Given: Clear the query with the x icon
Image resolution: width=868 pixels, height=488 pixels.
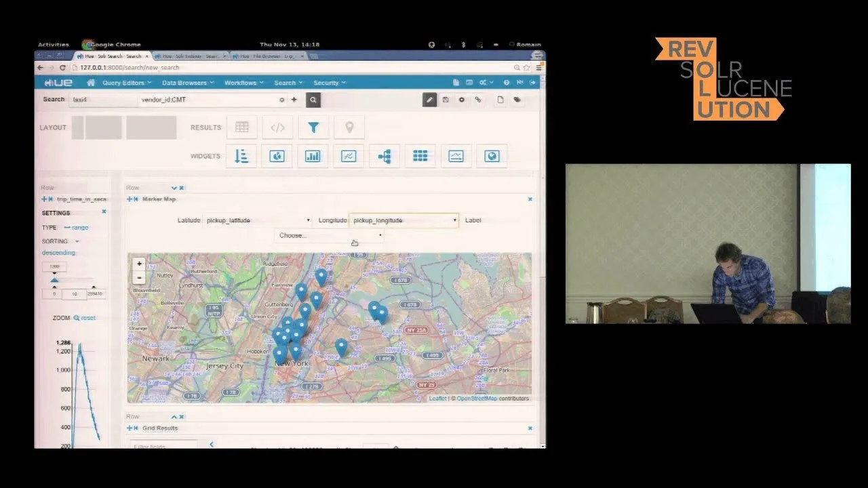Looking at the screenshot, I should pyautogui.click(x=282, y=100).
